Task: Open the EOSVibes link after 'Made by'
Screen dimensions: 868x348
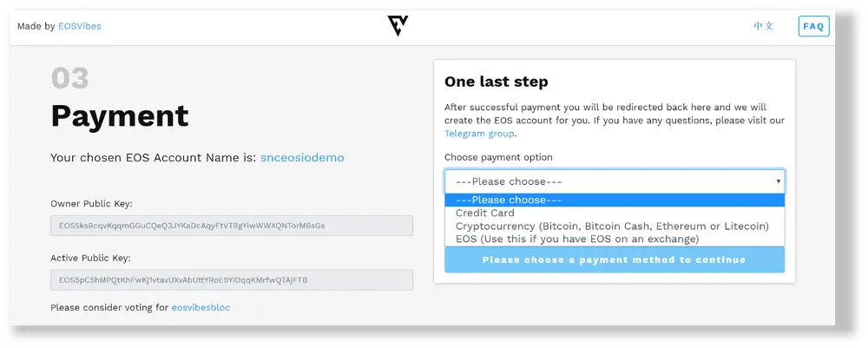Action: 80,26
